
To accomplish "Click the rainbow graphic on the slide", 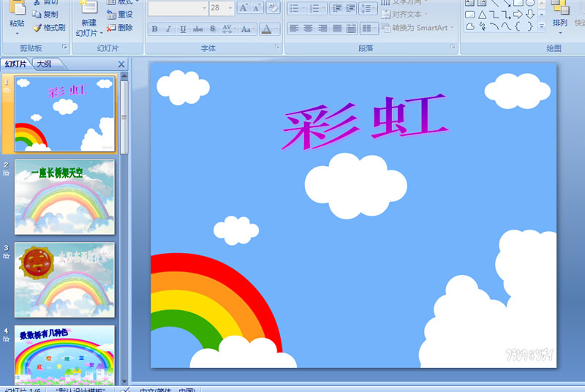I will coord(216,303).
